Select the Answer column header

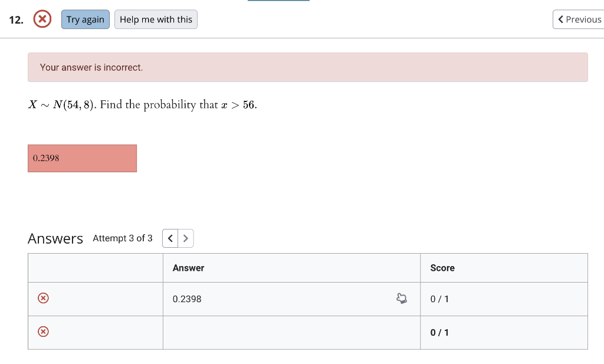(188, 267)
